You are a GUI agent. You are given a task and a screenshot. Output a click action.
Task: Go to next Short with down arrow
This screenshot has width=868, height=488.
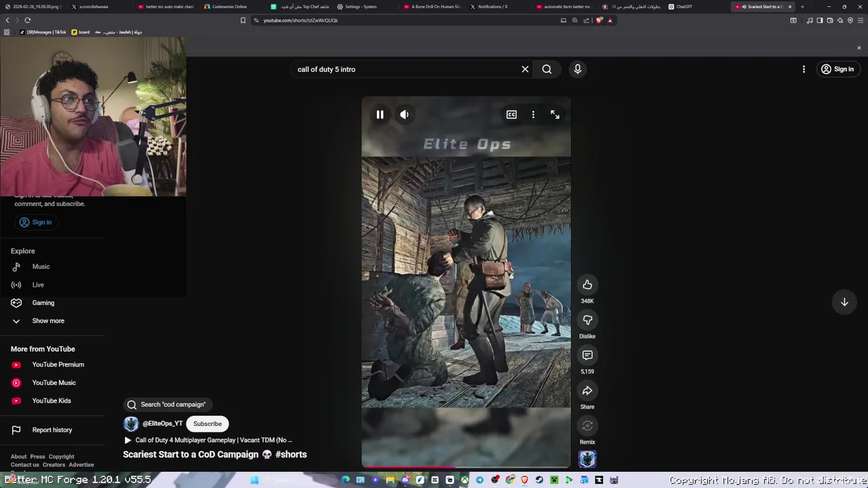click(844, 302)
